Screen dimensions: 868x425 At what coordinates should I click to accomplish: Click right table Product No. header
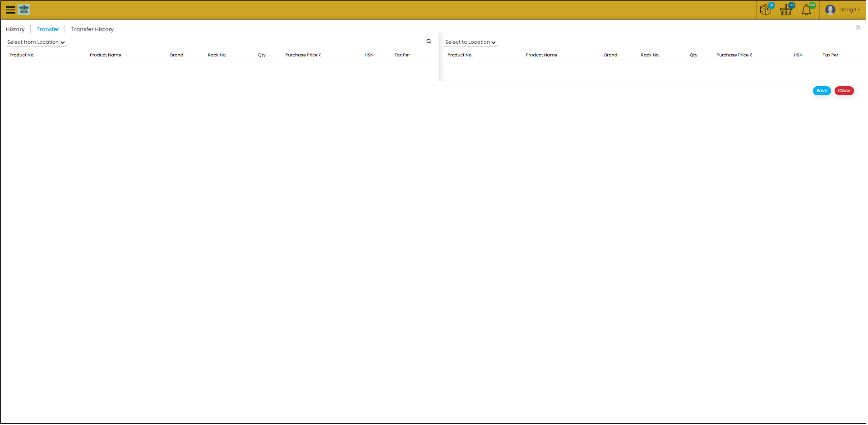(461, 55)
